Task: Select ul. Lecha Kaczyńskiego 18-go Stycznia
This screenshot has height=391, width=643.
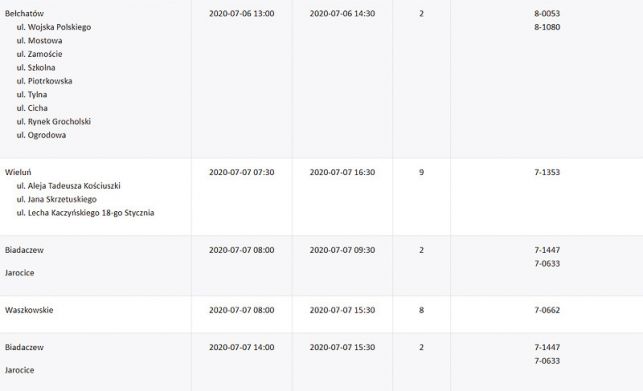Action: [85, 213]
